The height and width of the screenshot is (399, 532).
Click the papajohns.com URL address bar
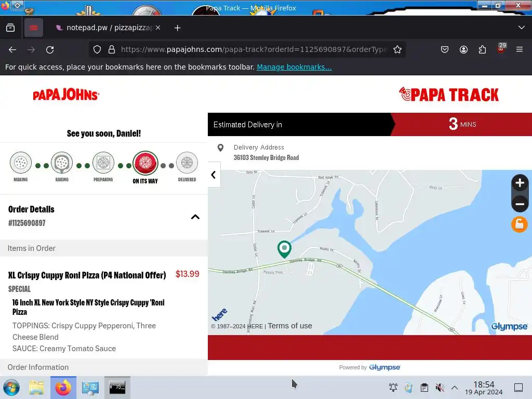click(254, 49)
